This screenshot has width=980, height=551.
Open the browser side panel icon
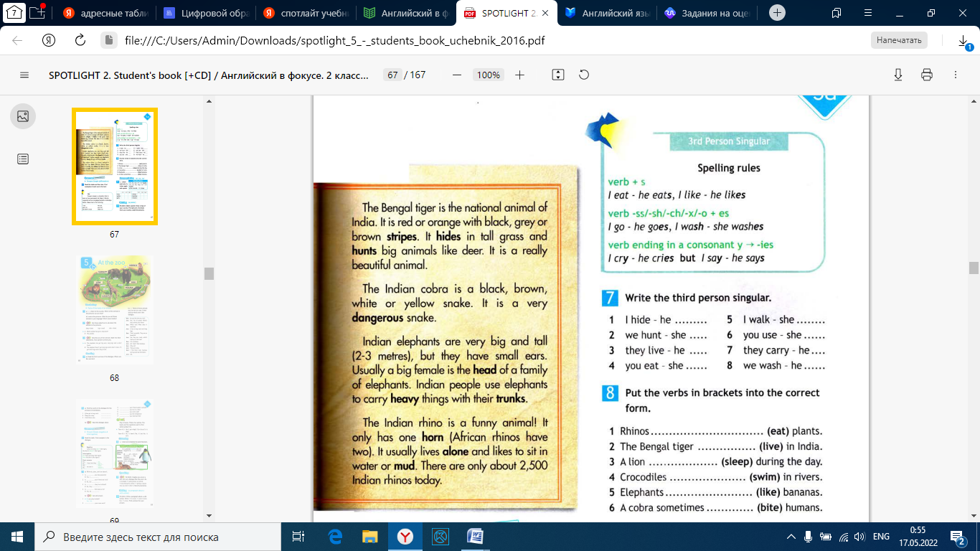[837, 13]
